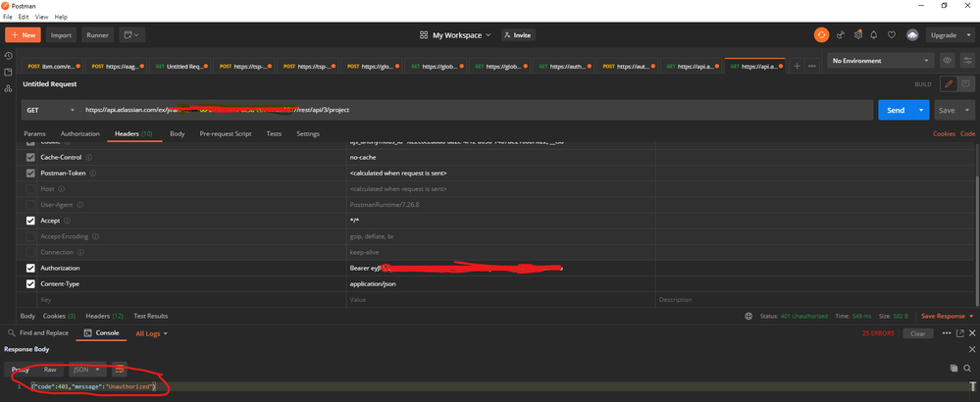
Task: Switch to the Pre-request Script tab
Action: tap(225, 133)
